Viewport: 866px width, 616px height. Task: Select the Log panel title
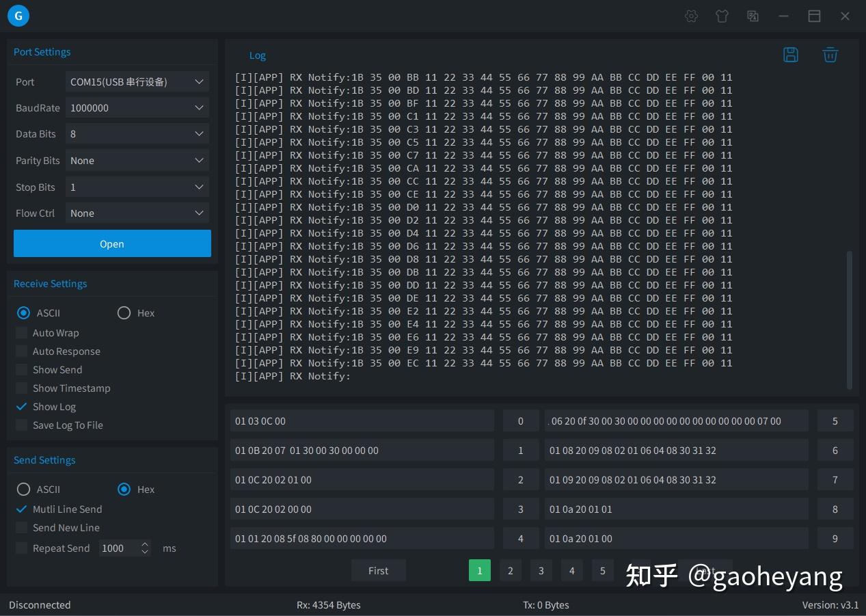pos(257,55)
